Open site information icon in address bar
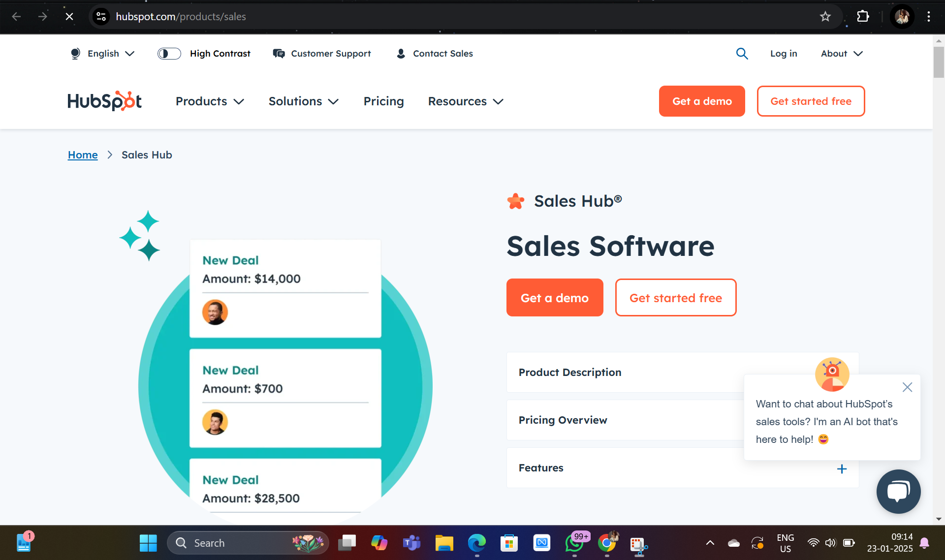This screenshot has height=560, width=945. (101, 17)
